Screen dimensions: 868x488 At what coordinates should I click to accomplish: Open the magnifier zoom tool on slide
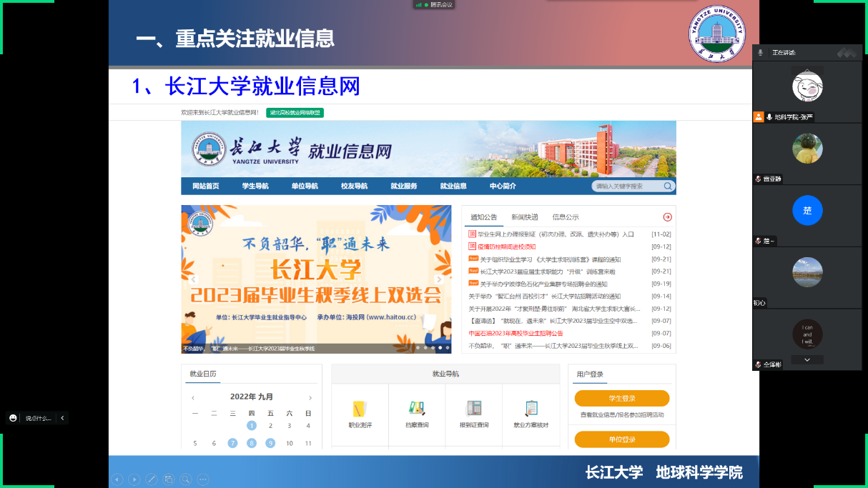pos(186,479)
